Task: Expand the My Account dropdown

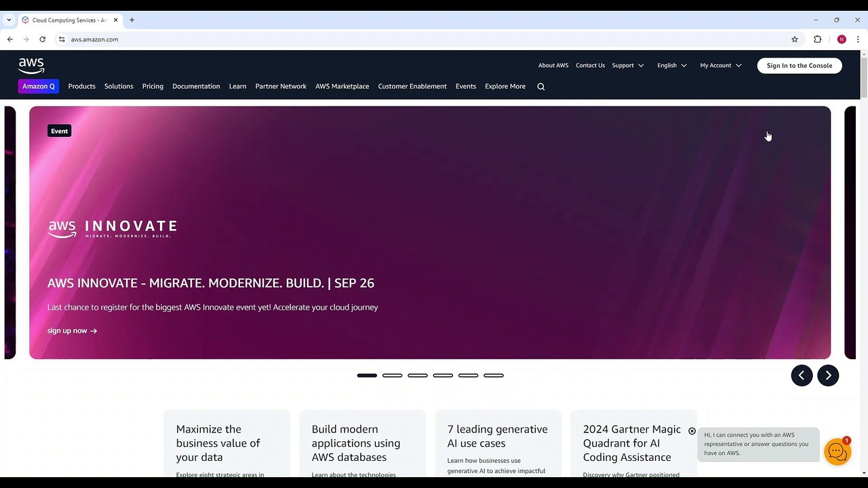Action: tap(721, 66)
